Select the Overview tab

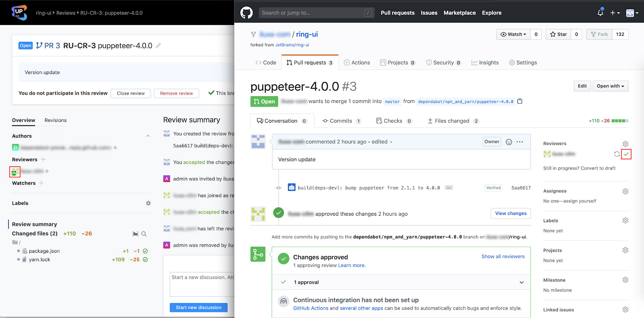point(23,120)
